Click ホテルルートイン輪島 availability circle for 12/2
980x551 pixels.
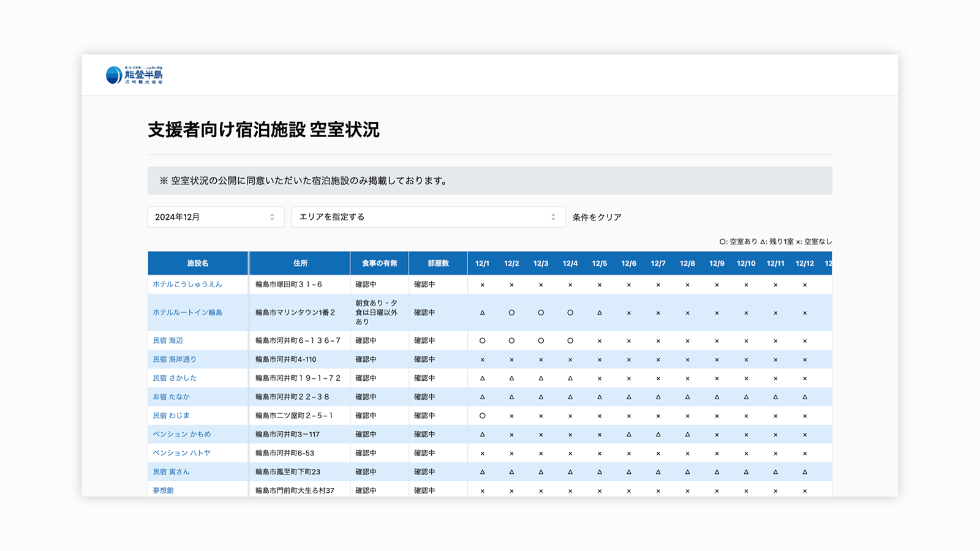click(x=511, y=313)
